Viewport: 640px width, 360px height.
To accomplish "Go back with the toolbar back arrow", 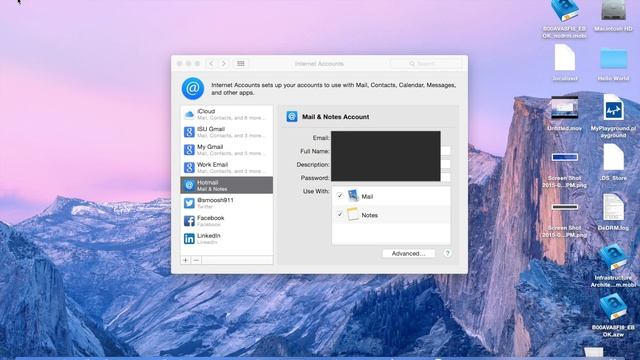I will pos(211,64).
